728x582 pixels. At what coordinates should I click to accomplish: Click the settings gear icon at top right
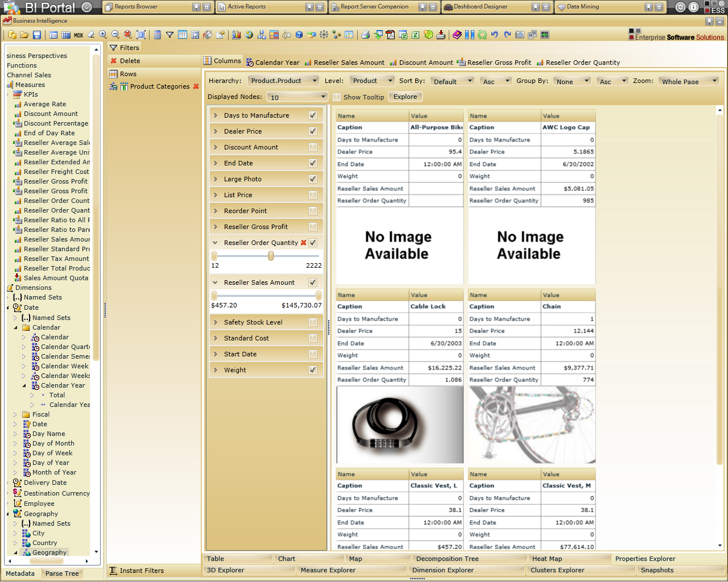pyautogui.click(x=681, y=7)
